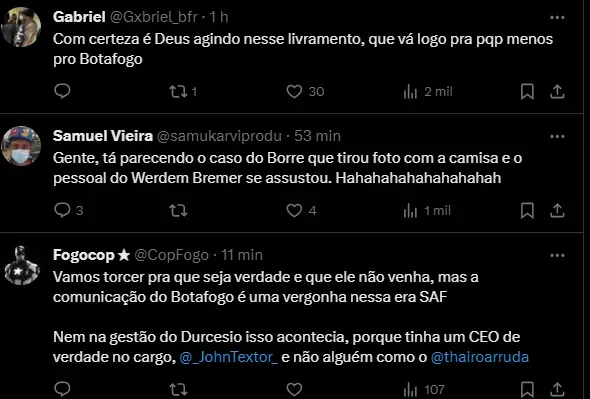View analytics for Fogocop's tweet with 107 views

[424, 390]
